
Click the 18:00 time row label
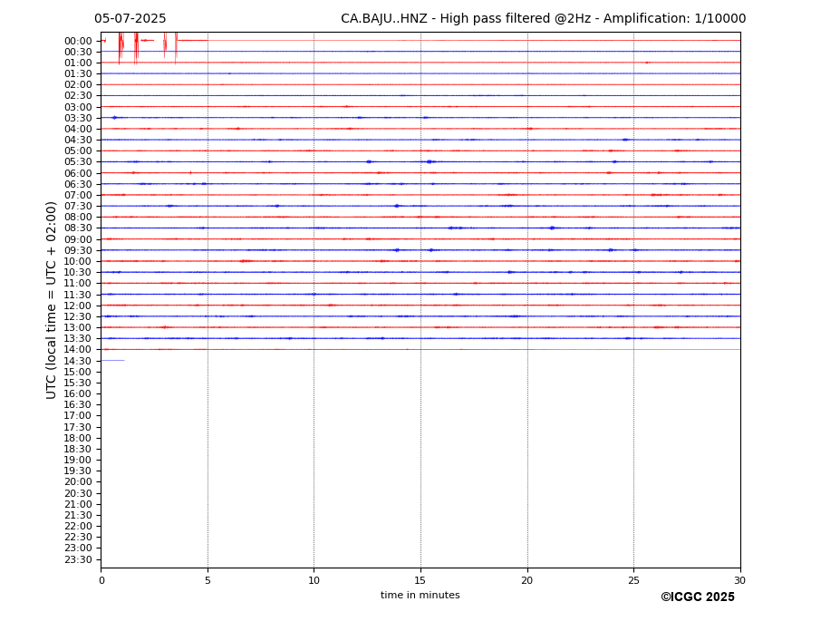point(78,439)
